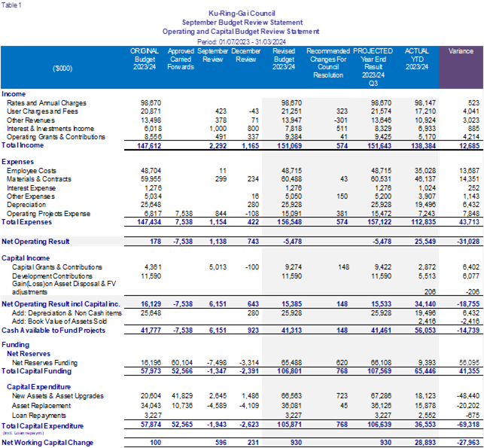484x448 pixels.
Task: Select the 'Funding' section heading
Action: coord(16,345)
